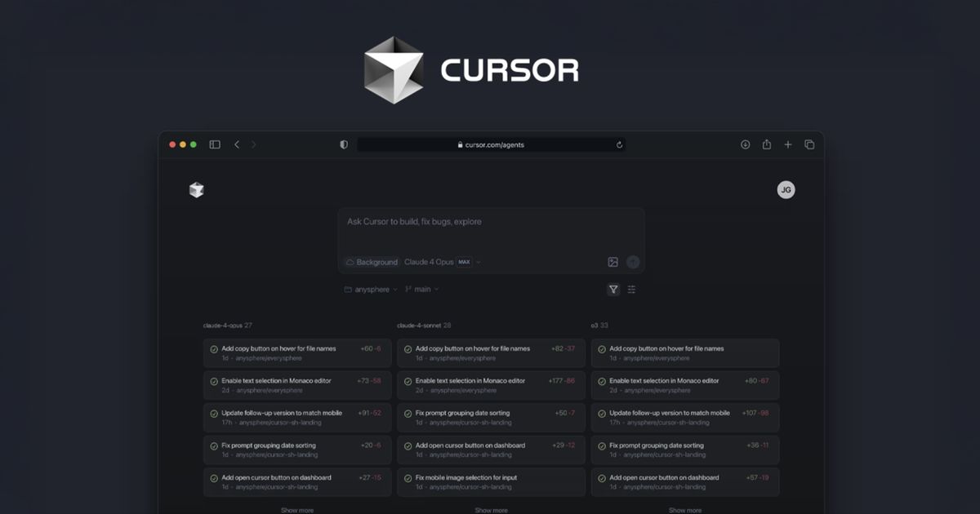
Task: Go forward with the browser forward arrow
Action: pos(253,144)
